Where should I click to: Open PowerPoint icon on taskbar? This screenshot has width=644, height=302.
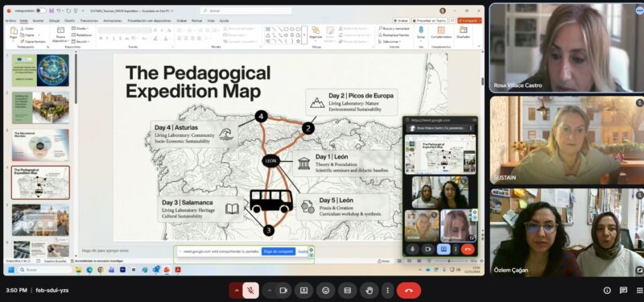pos(167,270)
